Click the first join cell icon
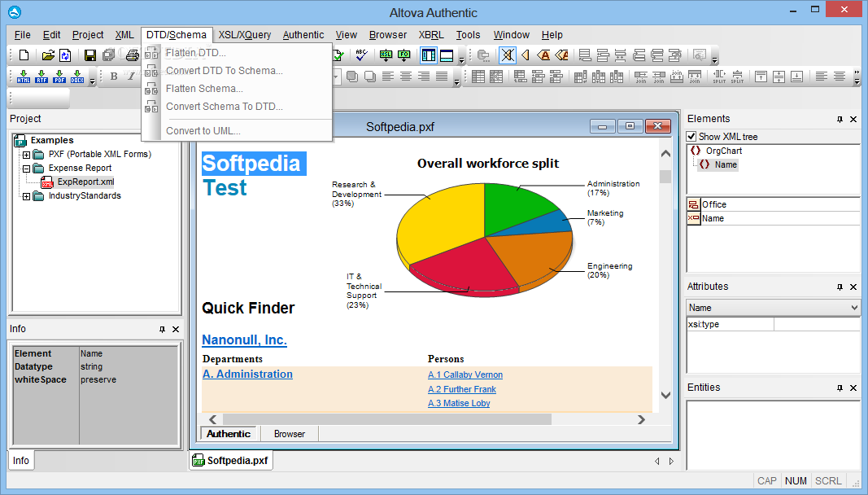Image resolution: width=868 pixels, height=495 pixels. coord(640,77)
